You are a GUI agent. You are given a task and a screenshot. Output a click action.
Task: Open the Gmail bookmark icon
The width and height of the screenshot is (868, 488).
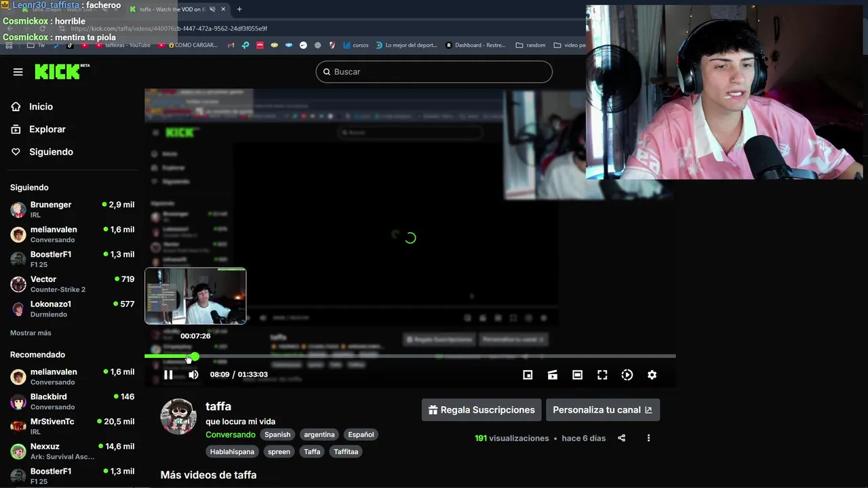[231, 45]
